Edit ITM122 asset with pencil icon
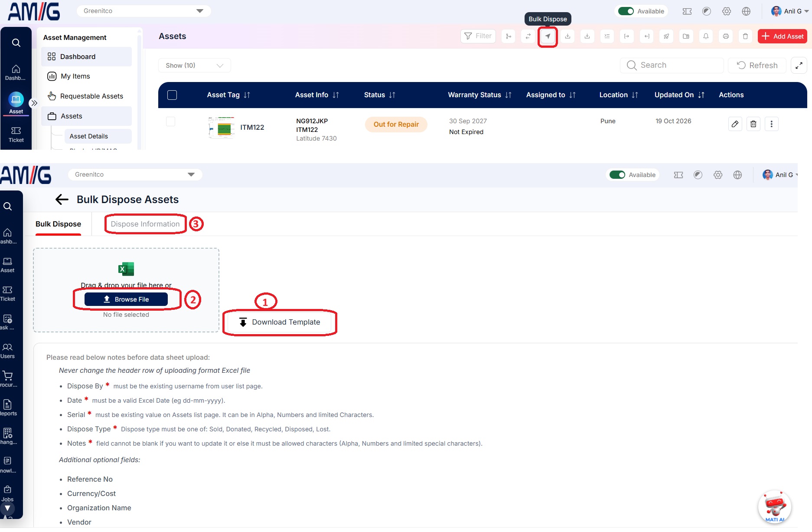The height and width of the screenshot is (532, 812). pyautogui.click(x=735, y=124)
